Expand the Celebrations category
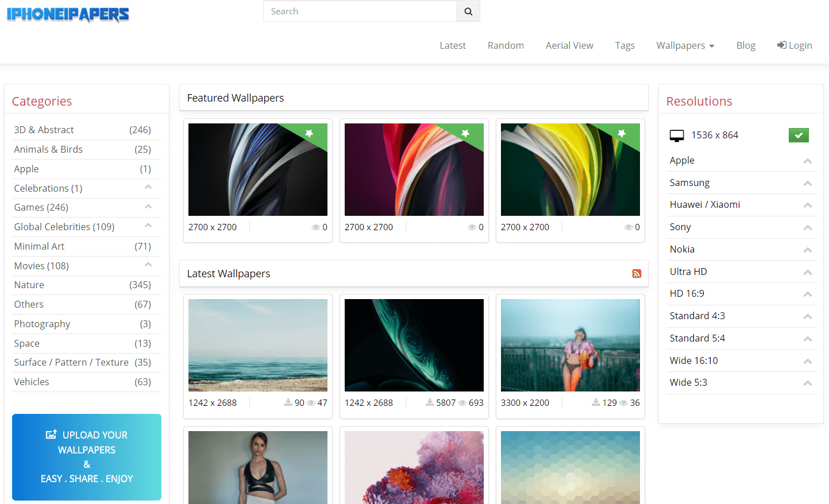Viewport: 829px width, 504px height. pyautogui.click(x=148, y=187)
